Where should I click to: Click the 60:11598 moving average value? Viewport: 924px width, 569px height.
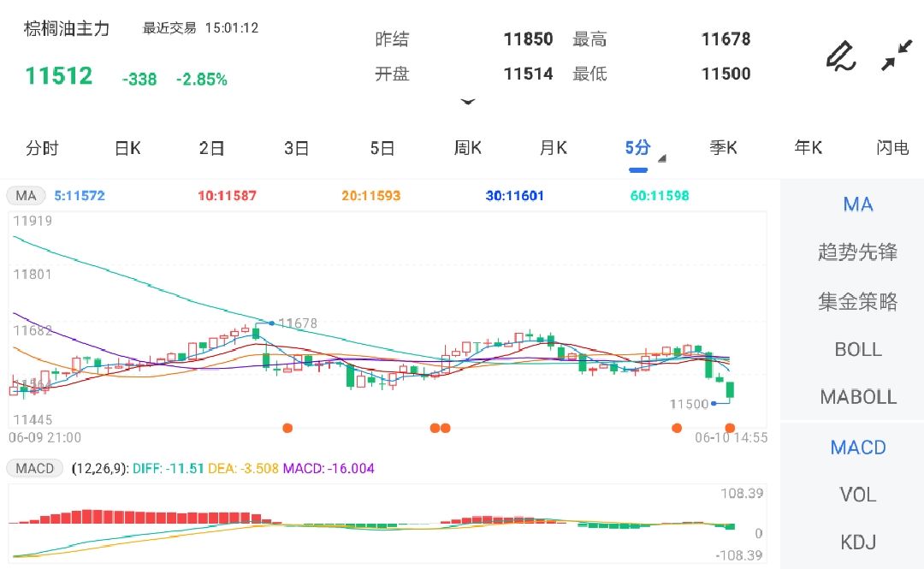coord(660,196)
